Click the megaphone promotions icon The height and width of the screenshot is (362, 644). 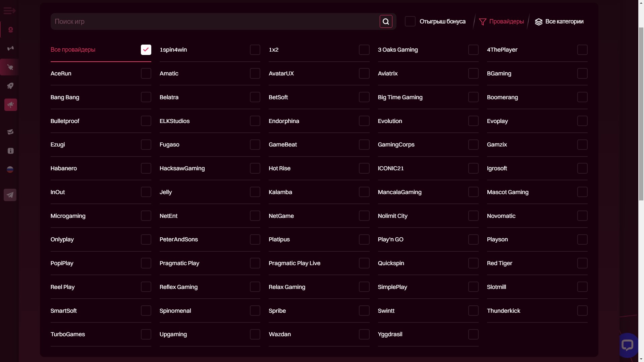tap(11, 105)
